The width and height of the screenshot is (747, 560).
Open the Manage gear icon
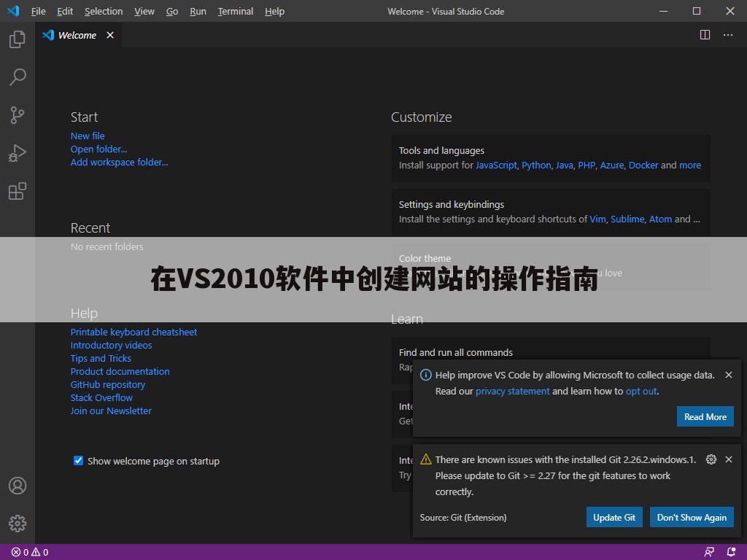point(16,523)
